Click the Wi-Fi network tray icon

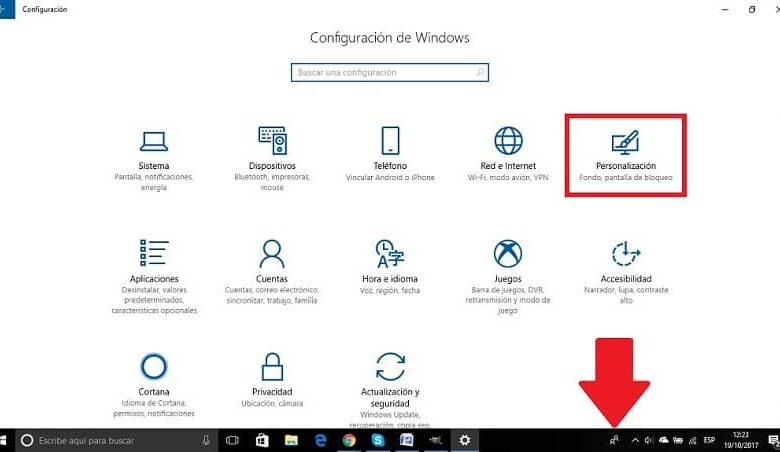692,441
